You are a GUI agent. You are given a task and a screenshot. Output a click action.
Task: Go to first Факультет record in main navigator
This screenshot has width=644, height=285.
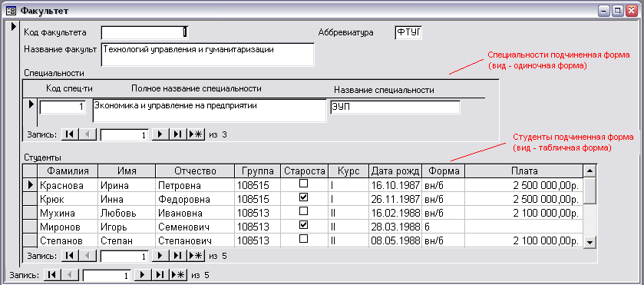pos(52,274)
